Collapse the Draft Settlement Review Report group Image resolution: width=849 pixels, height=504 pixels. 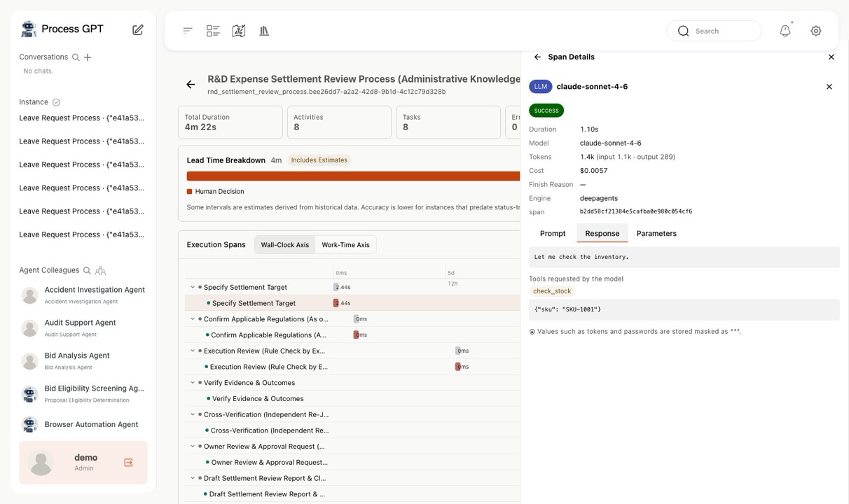[x=193, y=478]
